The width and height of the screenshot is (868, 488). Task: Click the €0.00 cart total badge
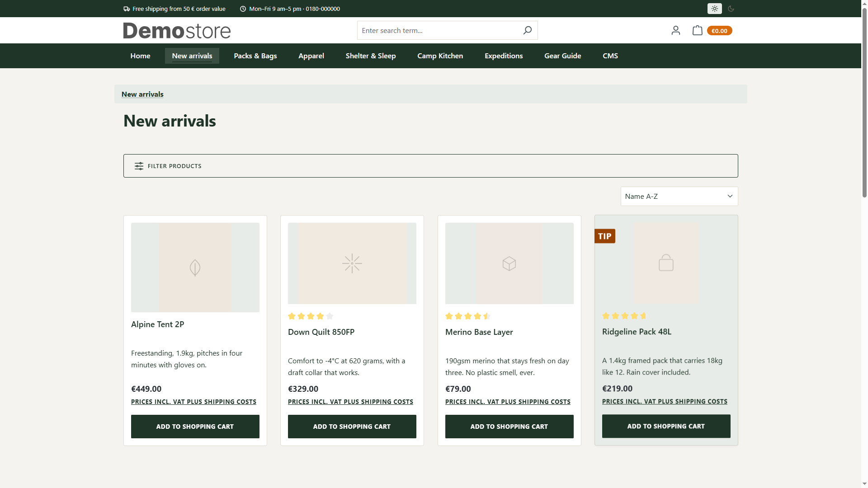click(719, 31)
